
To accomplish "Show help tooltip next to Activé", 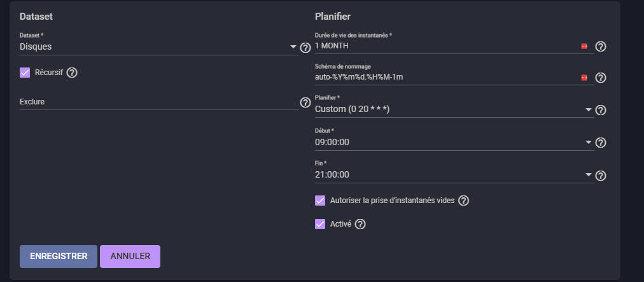I will click(x=360, y=224).
